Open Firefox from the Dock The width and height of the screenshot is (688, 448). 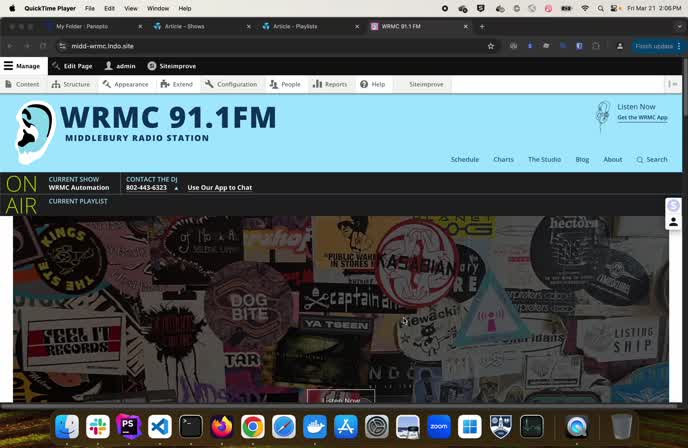[x=222, y=426]
